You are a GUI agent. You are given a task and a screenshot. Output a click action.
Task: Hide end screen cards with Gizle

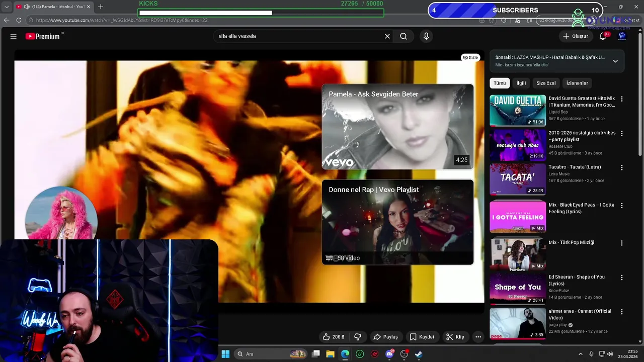point(470,57)
